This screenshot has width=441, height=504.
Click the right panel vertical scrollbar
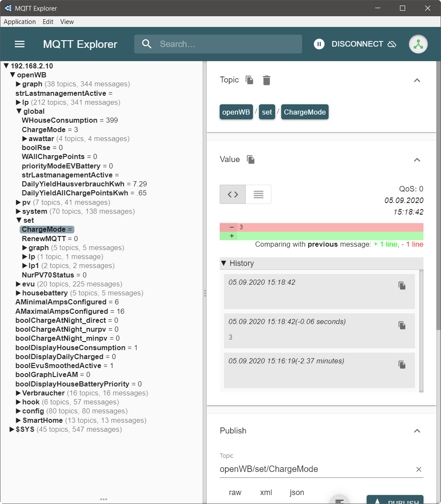(x=438, y=196)
